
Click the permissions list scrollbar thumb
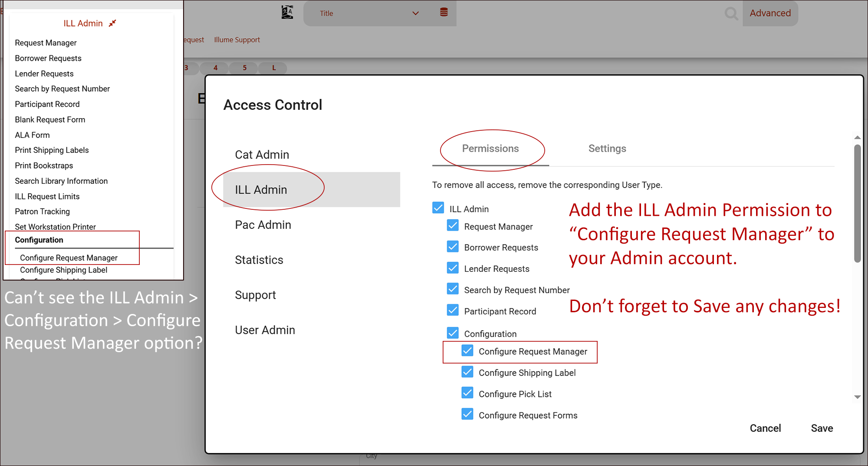click(857, 204)
